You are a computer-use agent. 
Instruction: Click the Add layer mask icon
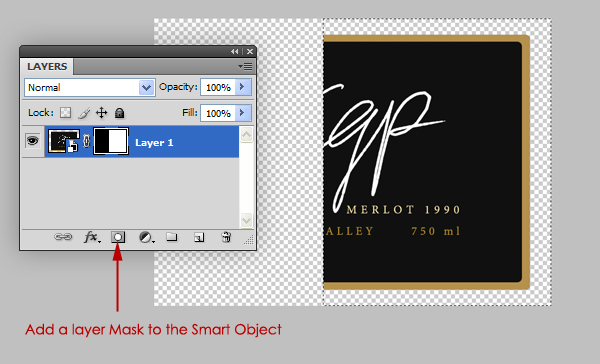point(118,237)
